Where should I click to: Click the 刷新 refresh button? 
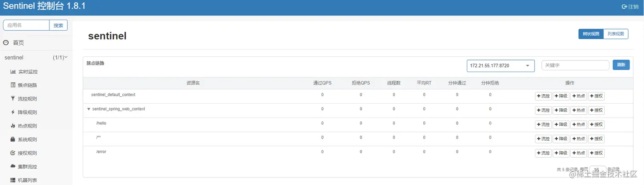[621, 65]
